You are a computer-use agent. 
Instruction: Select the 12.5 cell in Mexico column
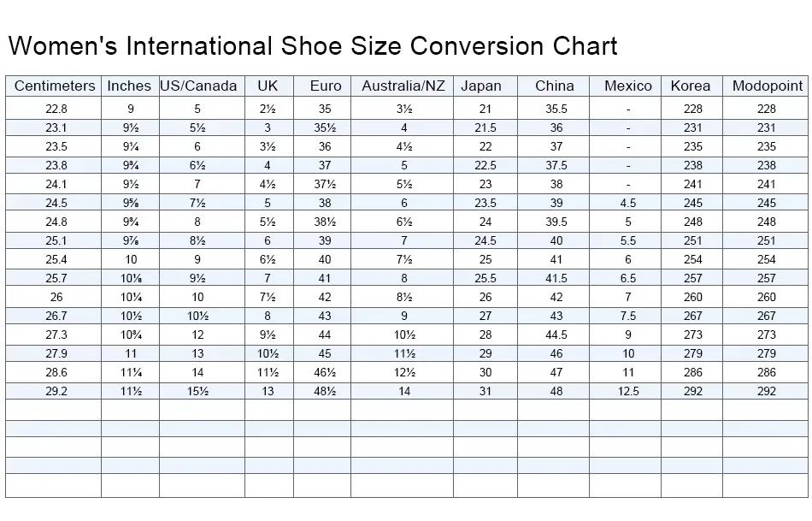pos(628,391)
